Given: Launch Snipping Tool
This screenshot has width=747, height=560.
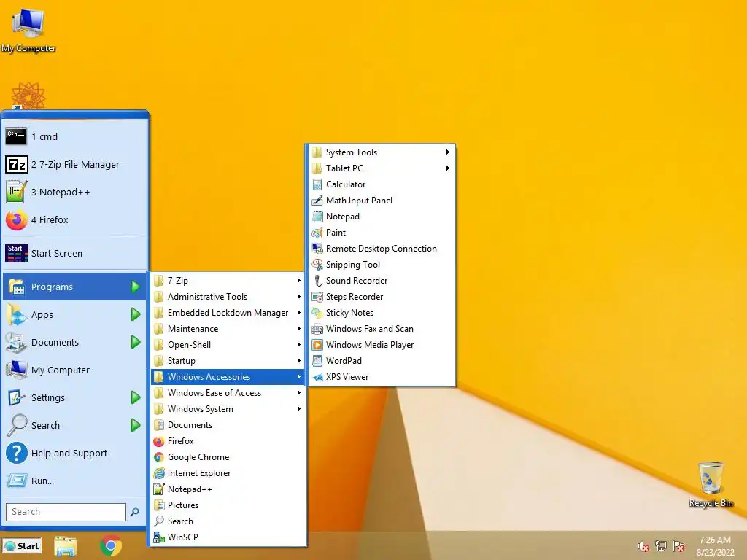Looking at the screenshot, I should pyautogui.click(x=381, y=264).
